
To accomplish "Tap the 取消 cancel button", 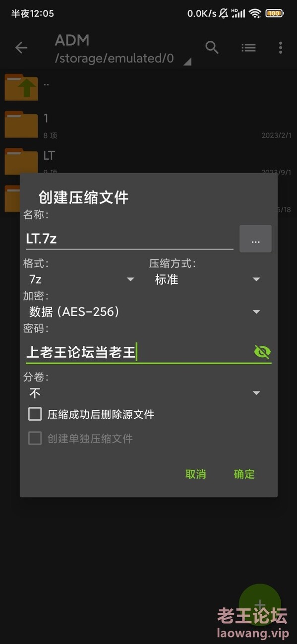I will click(x=196, y=474).
